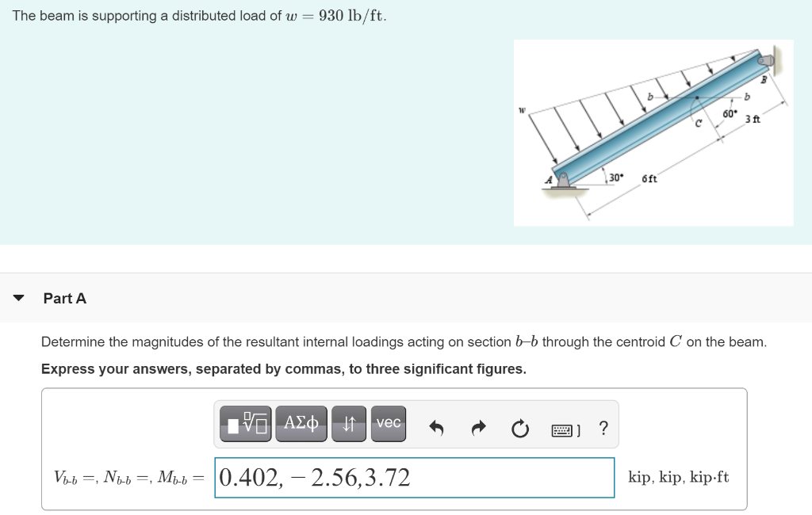Toggle vector notation with the vec button
812x515 pixels.
[388, 423]
